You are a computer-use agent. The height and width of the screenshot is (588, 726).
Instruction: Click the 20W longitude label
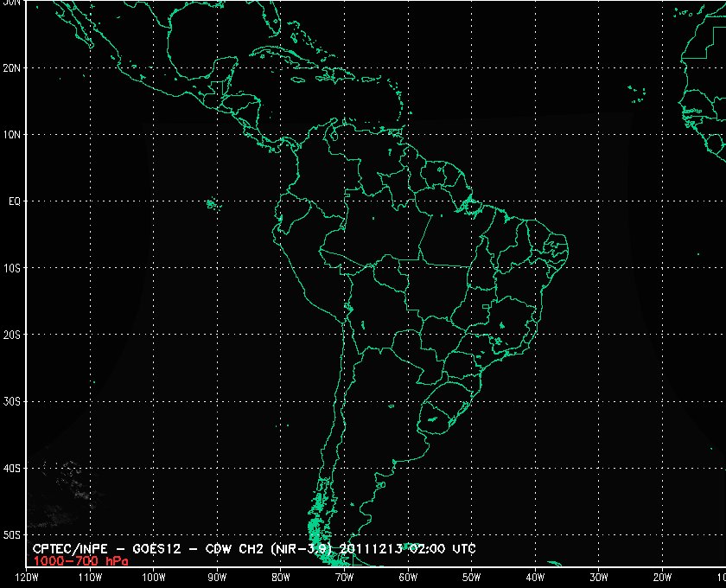[662, 578]
